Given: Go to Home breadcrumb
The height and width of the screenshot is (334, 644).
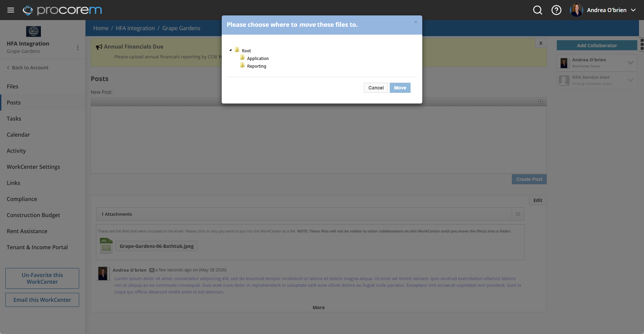Looking at the screenshot, I should pos(101,28).
